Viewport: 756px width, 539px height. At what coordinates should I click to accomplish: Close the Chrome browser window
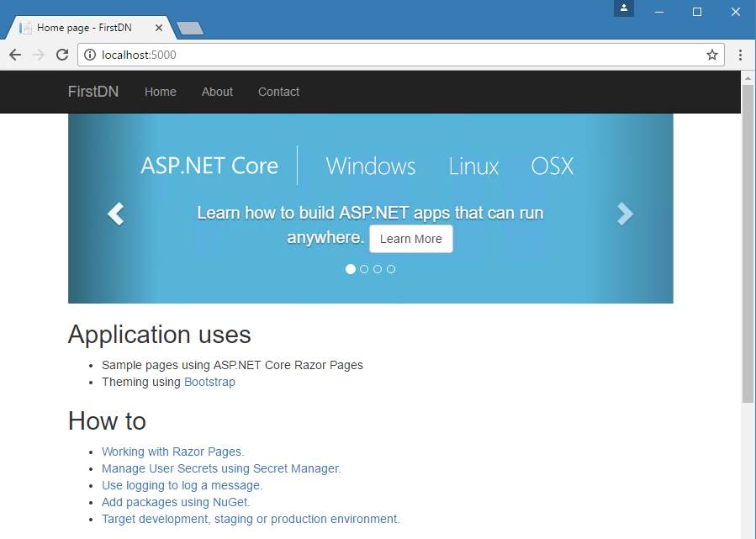pyautogui.click(x=735, y=12)
